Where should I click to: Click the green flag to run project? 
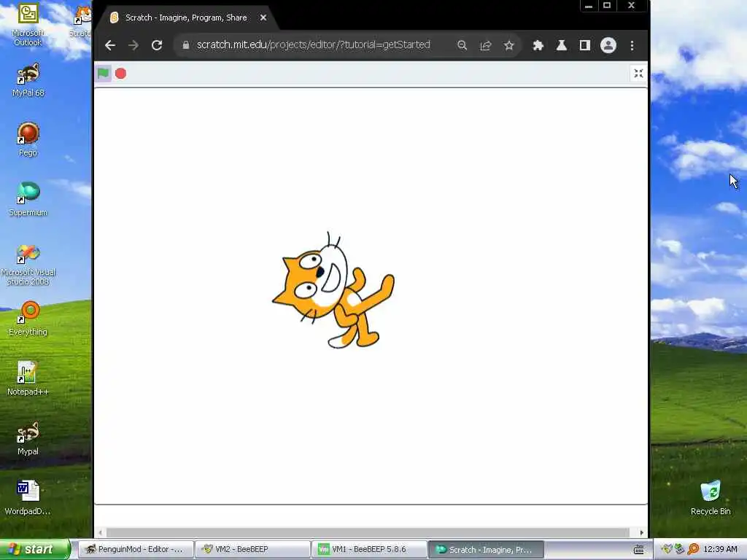[103, 74]
